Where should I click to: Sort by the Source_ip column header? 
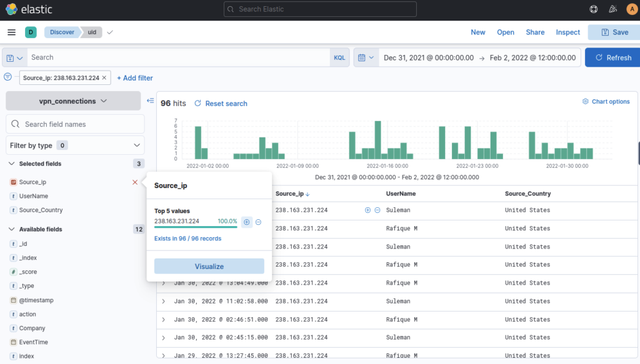(292, 194)
